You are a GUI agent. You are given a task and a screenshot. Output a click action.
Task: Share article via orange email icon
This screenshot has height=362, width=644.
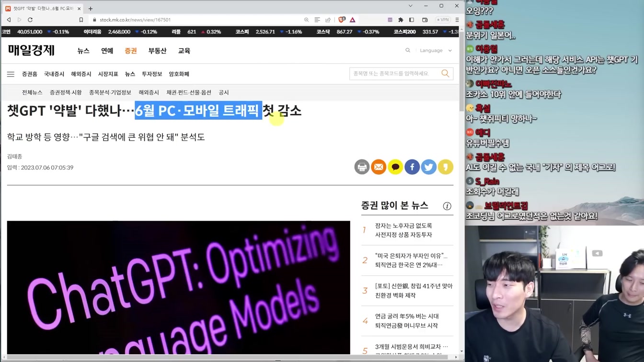click(379, 167)
